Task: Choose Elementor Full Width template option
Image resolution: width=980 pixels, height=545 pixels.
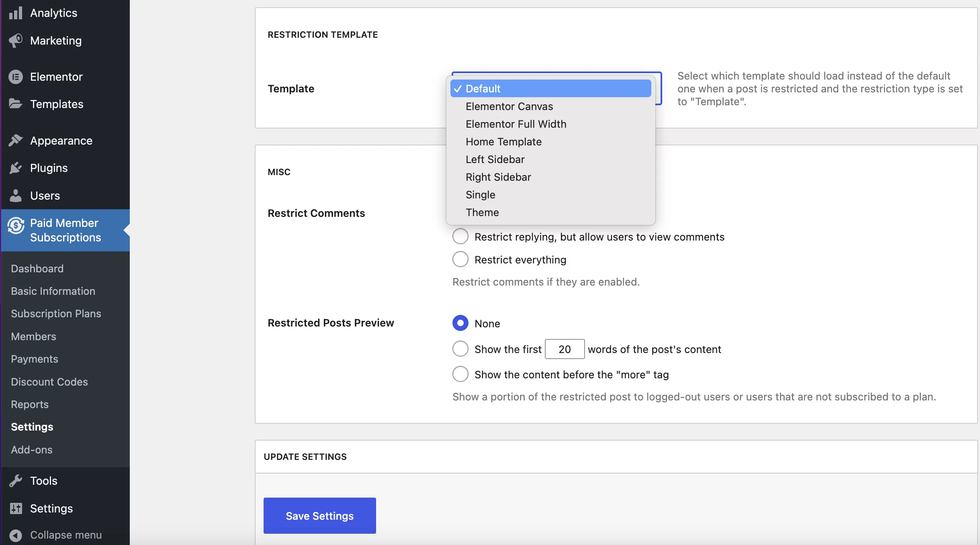Action: [551, 124]
